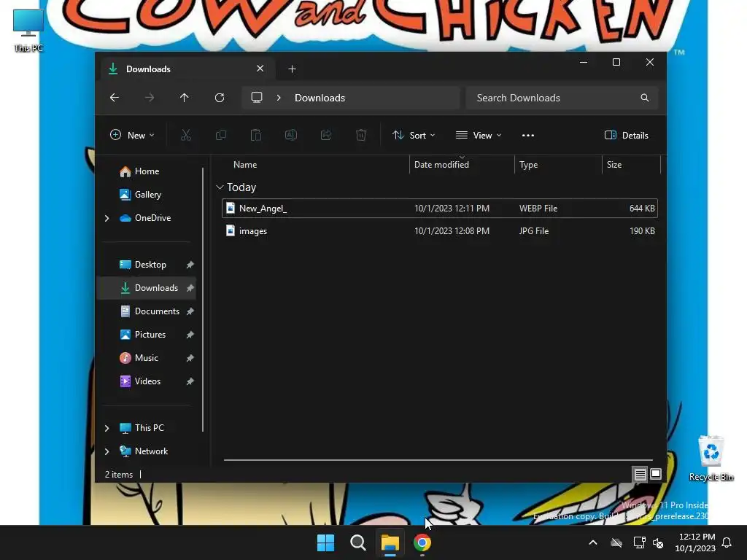Click the Copy icon in toolbar
Image resolution: width=747 pixels, height=560 pixels.
[220, 135]
